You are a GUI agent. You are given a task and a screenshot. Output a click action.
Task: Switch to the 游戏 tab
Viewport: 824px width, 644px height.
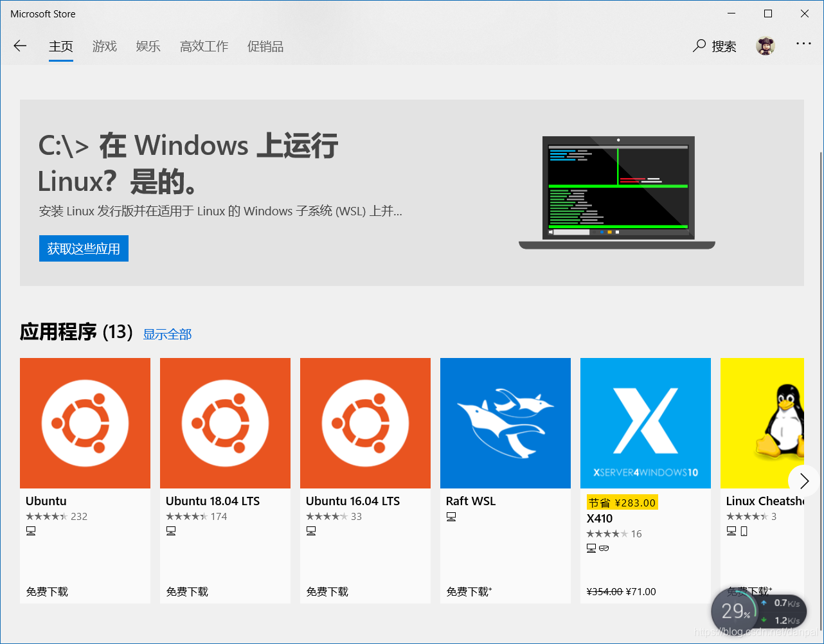coord(105,46)
